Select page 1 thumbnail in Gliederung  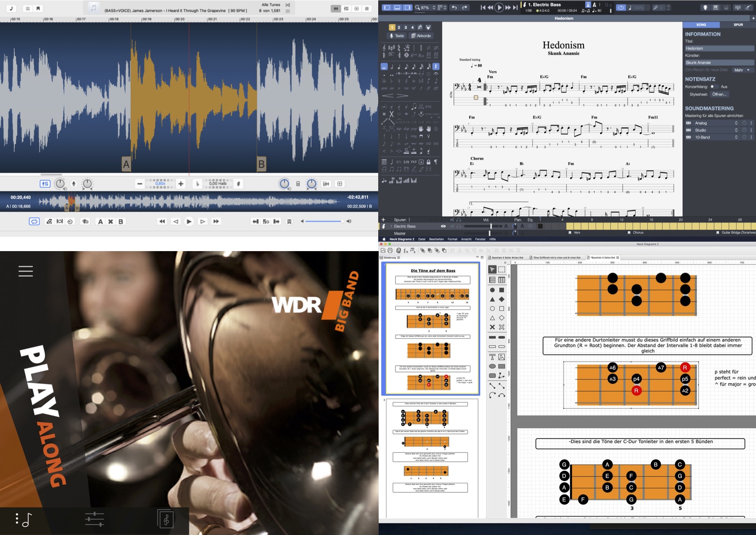(x=431, y=329)
